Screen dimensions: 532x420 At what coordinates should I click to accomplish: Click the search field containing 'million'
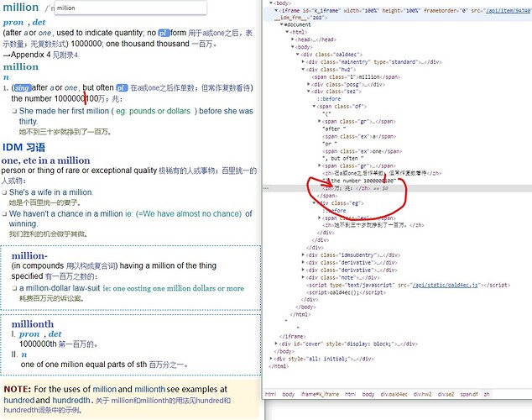(131, 8)
